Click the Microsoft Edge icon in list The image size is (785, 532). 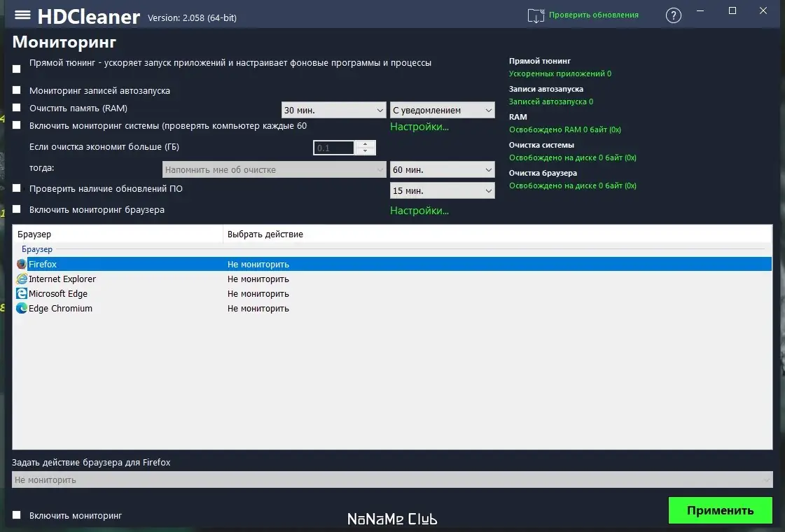pos(22,293)
